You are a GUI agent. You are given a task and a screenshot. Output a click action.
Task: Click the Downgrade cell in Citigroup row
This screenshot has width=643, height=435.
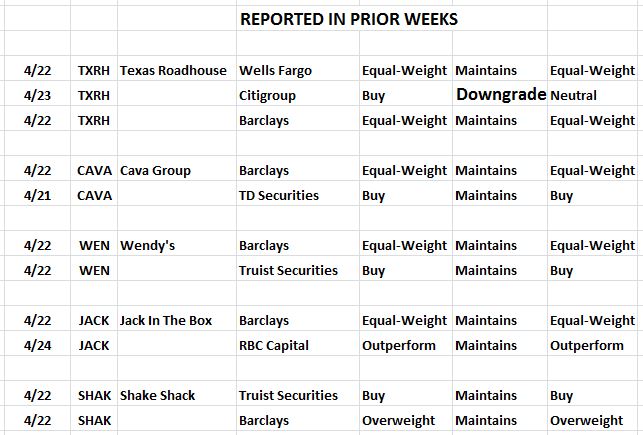(501, 95)
